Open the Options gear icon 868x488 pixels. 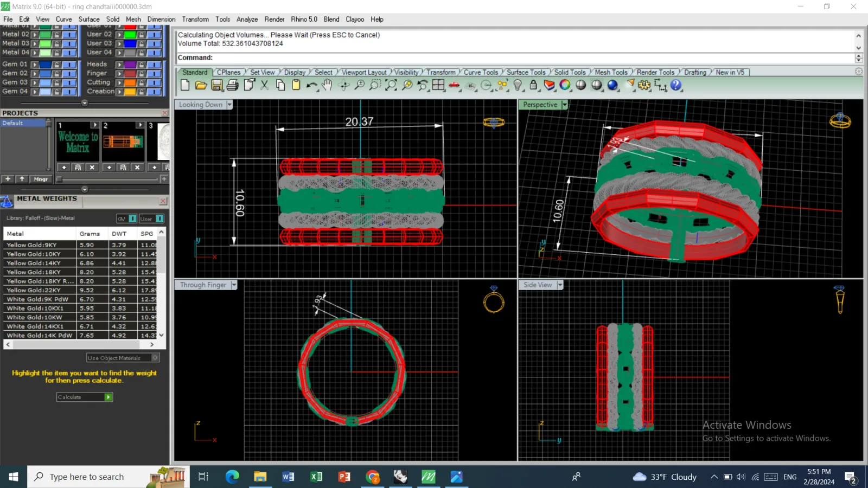click(644, 85)
